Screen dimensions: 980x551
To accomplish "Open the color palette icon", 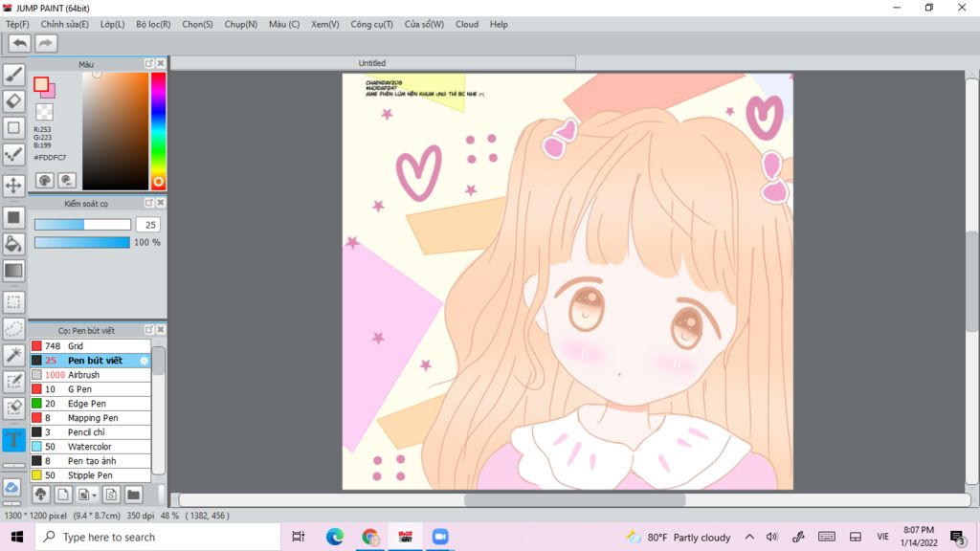I will [44, 181].
